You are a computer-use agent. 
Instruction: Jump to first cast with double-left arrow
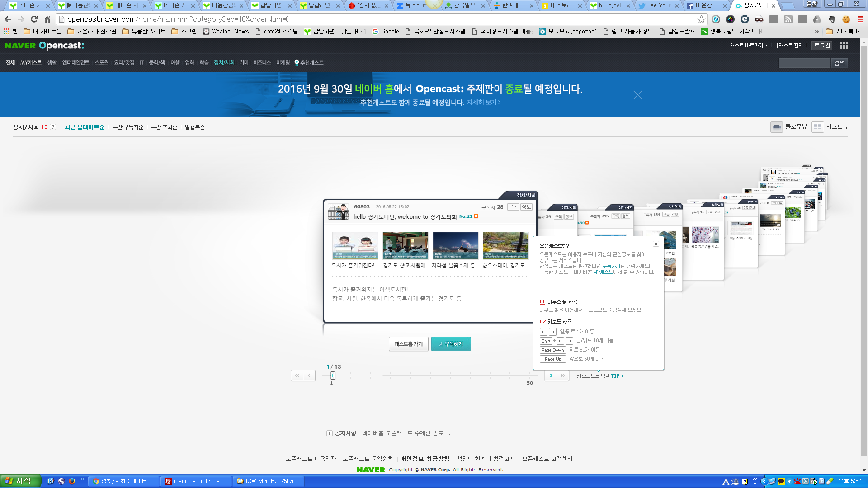point(297,375)
